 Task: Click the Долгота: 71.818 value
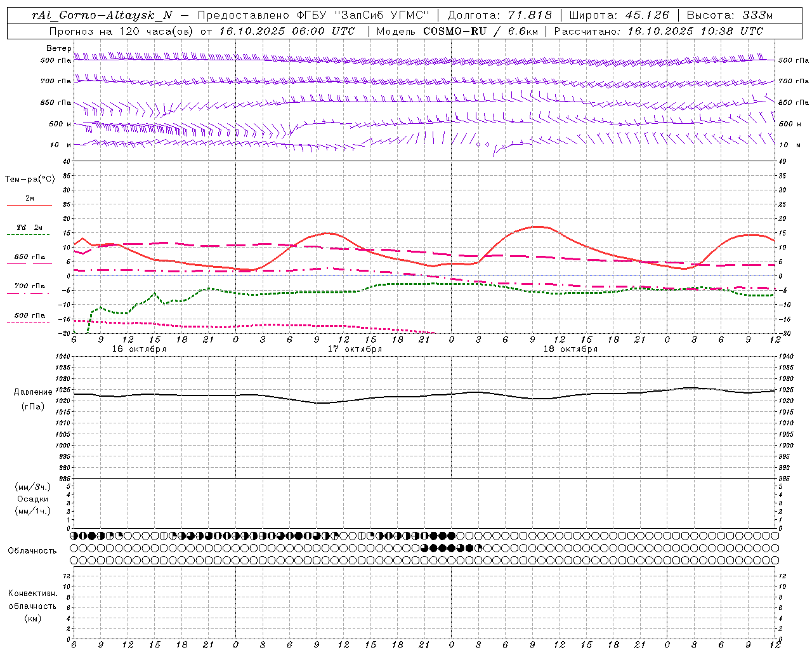(499, 15)
